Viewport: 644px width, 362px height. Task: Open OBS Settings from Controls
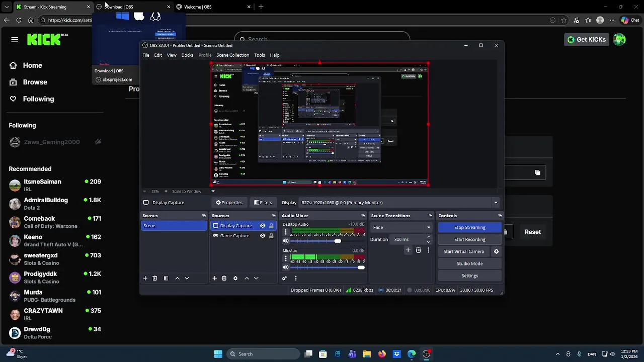[470, 276]
